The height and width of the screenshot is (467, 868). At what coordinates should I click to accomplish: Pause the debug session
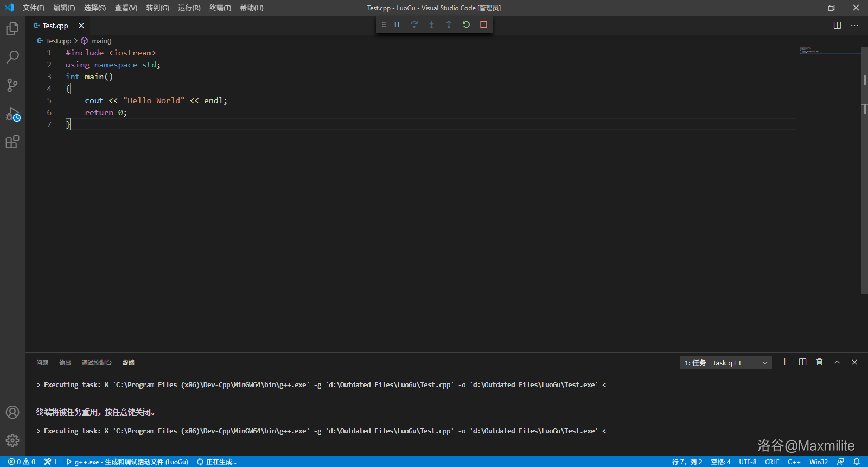point(397,24)
